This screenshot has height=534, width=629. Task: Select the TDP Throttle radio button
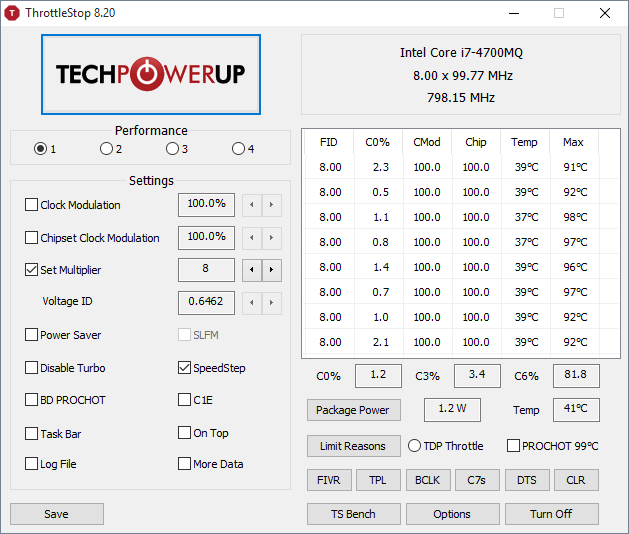click(x=414, y=446)
